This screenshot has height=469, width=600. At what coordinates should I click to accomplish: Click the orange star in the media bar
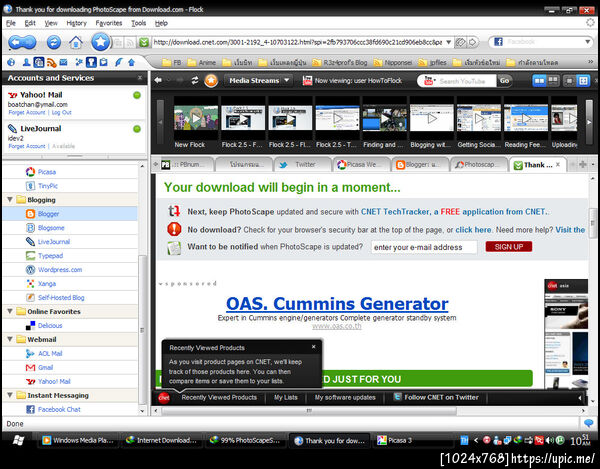211,80
